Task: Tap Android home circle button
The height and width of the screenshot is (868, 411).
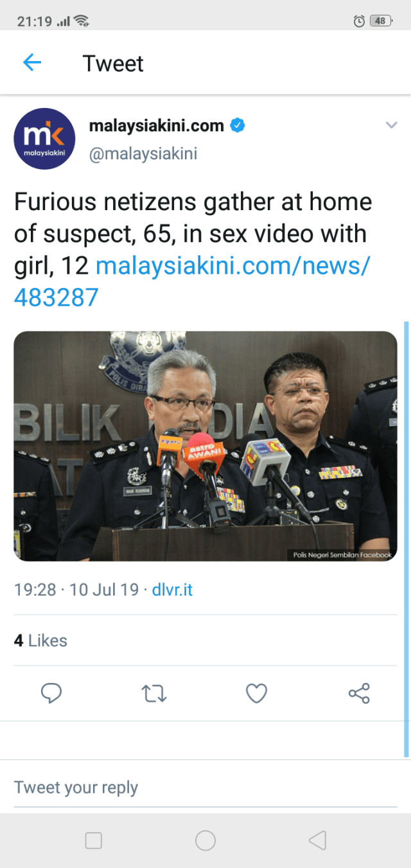Action: (205, 840)
